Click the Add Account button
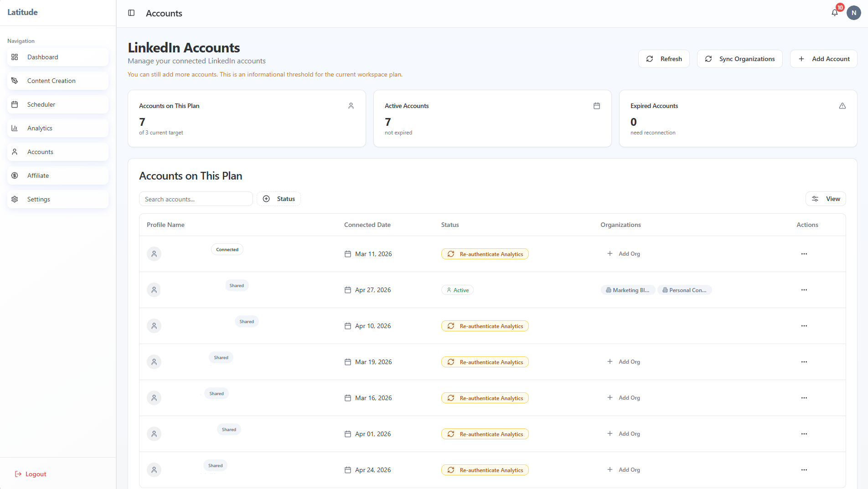 [x=823, y=59]
